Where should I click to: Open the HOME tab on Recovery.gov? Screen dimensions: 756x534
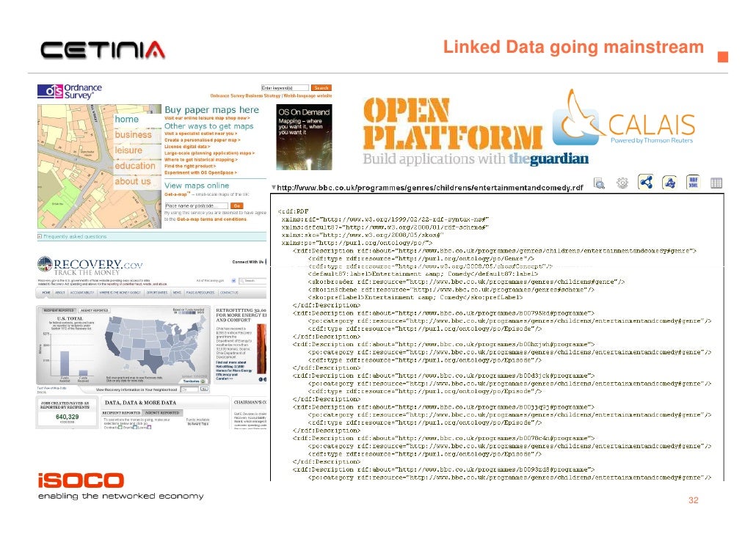(x=46, y=293)
